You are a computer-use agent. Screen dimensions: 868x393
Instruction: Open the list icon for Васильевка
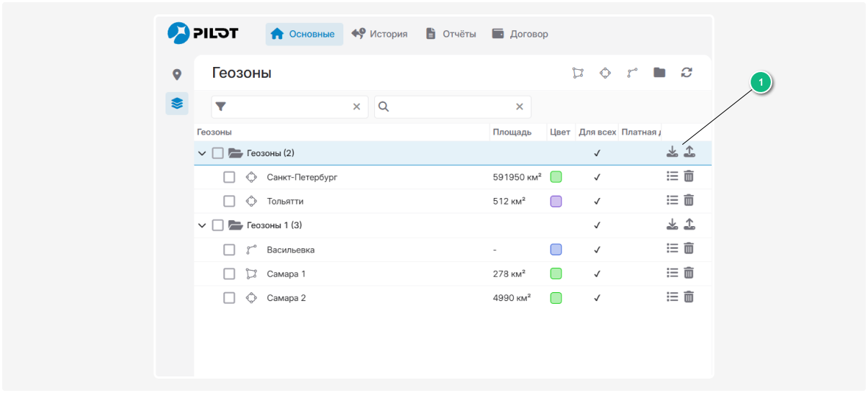pyautogui.click(x=673, y=248)
